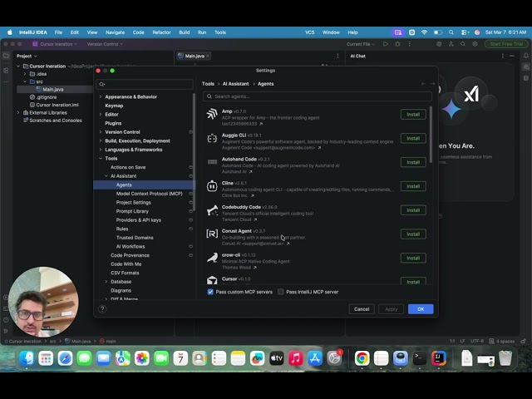The image size is (532, 399).
Task: Click the Codebuddy Code agent icon
Action: 212,210
